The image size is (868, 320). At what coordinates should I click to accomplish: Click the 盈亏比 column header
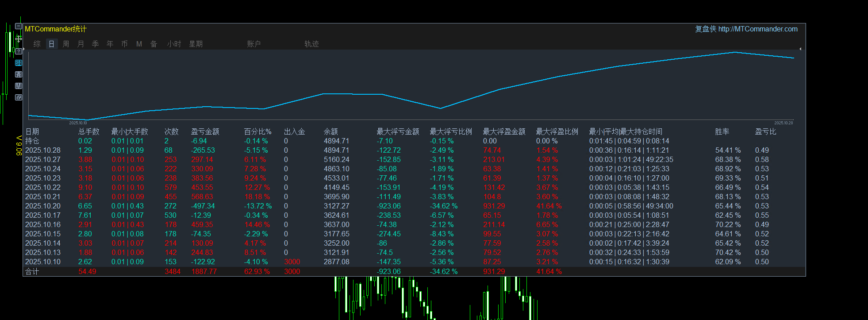[x=765, y=131]
